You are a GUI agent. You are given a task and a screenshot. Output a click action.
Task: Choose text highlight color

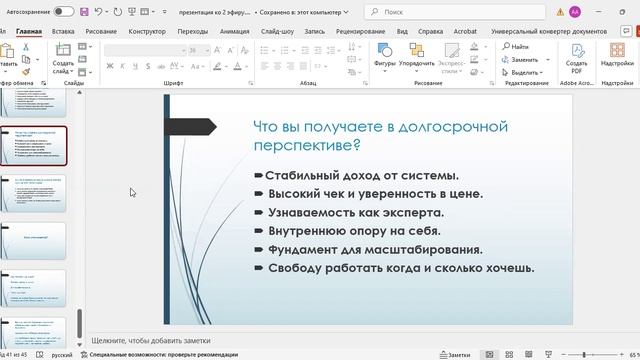click(218, 66)
